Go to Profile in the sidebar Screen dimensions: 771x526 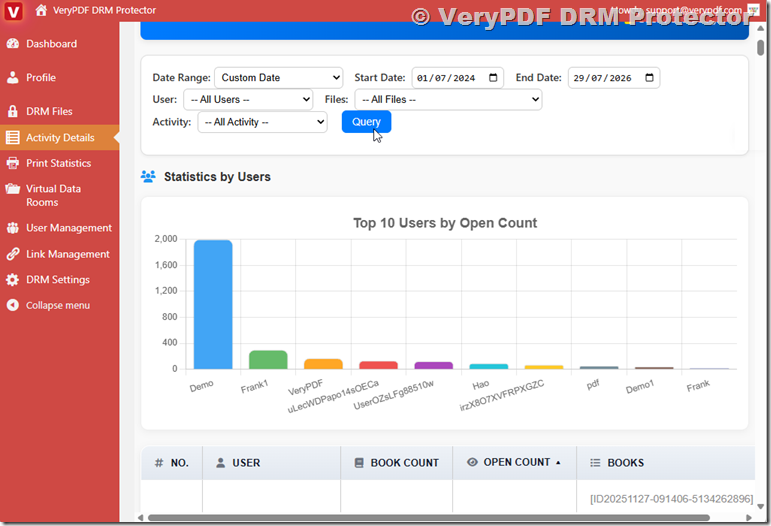[59, 78]
